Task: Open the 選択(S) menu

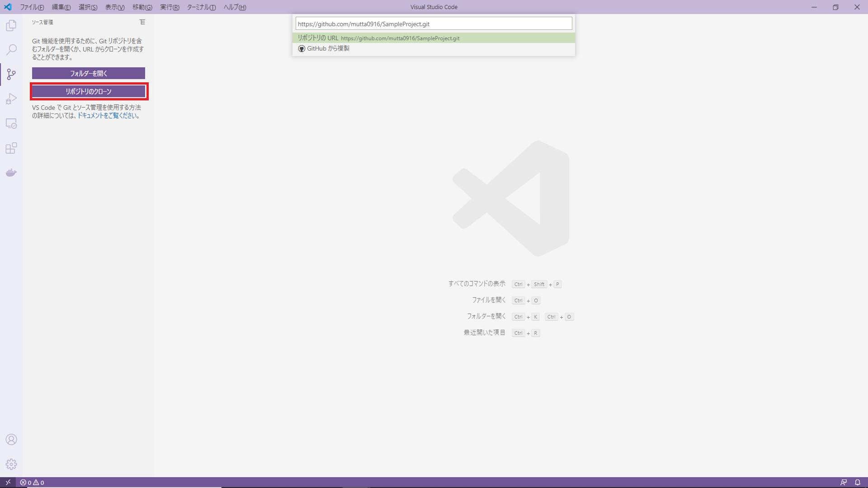Action: tap(88, 7)
